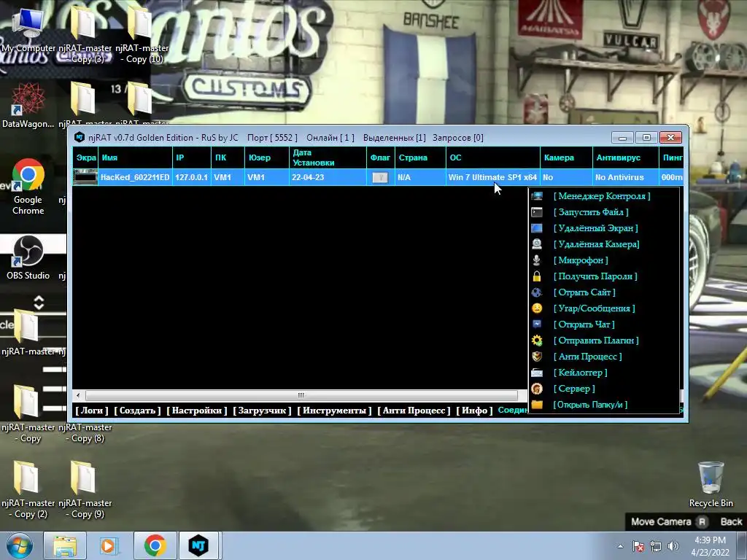Open the Windows Start menu orb
The width and height of the screenshot is (747, 560).
click(19, 545)
